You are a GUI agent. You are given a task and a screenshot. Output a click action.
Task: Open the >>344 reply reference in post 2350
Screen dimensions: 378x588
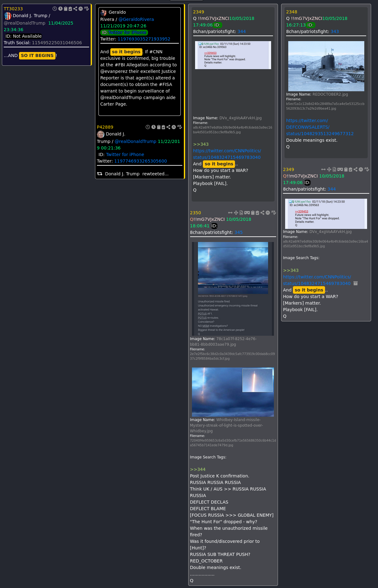[198, 469]
